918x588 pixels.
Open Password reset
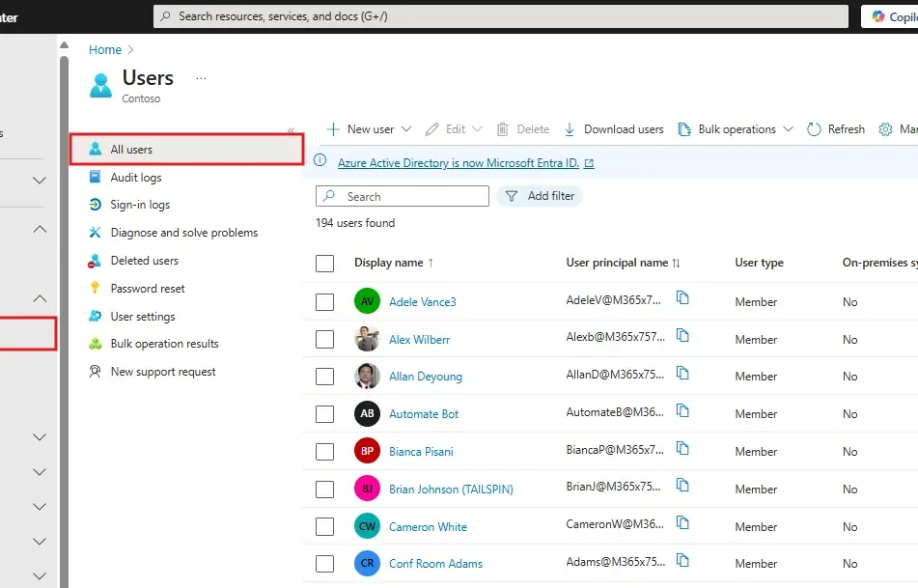click(x=148, y=288)
